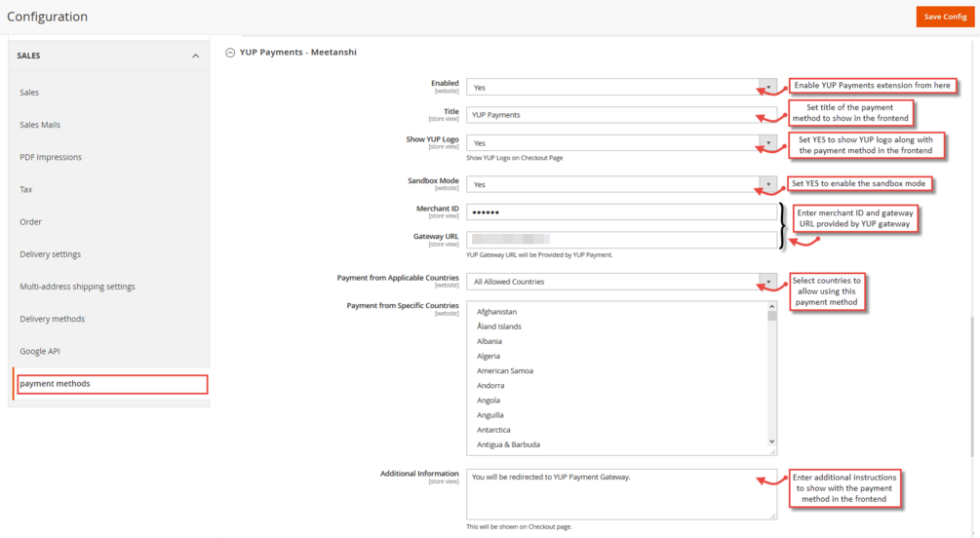Open the Enabled dropdown

click(x=621, y=88)
